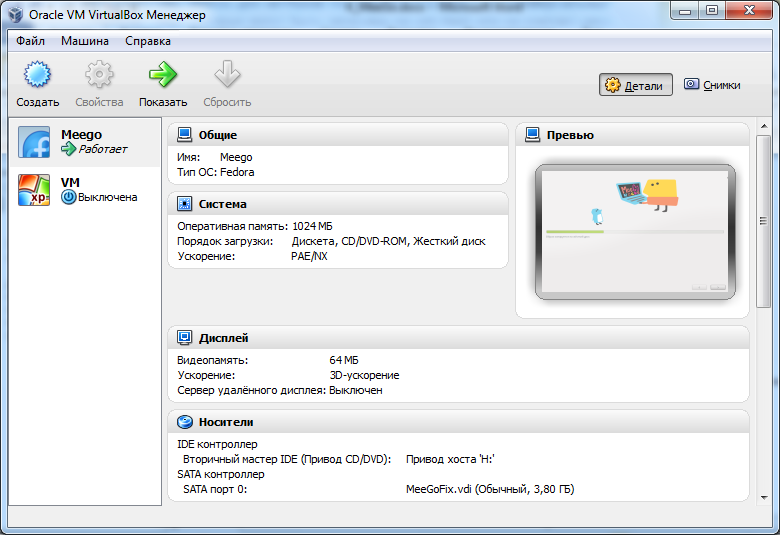Click the green running-state arrow beside Работает
780x535 pixels.
point(68,148)
